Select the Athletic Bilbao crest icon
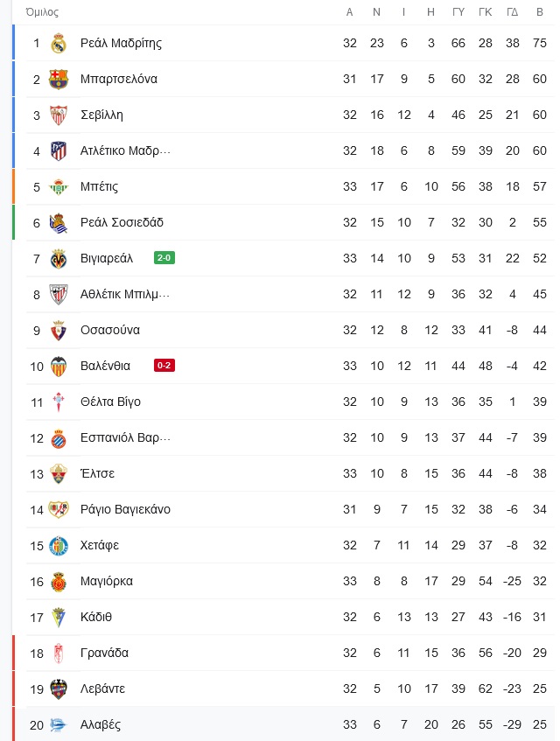 (x=59, y=295)
